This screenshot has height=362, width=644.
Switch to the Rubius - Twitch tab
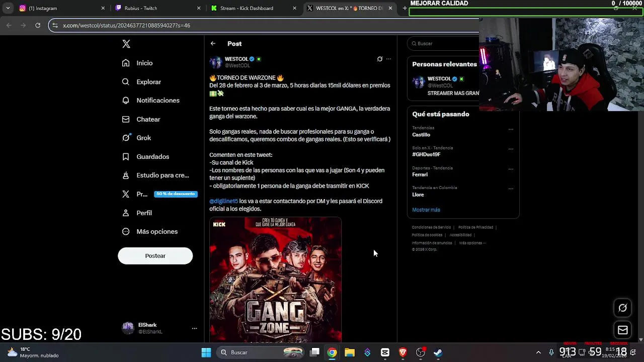(156, 8)
